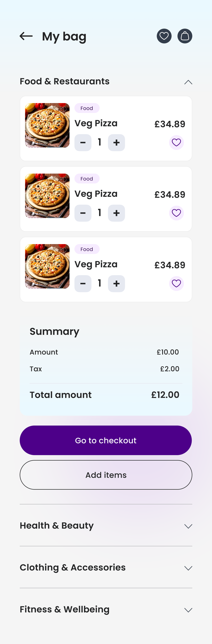
Task: Favorite the third Veg Pizza with heart
Action: [176, 284]
